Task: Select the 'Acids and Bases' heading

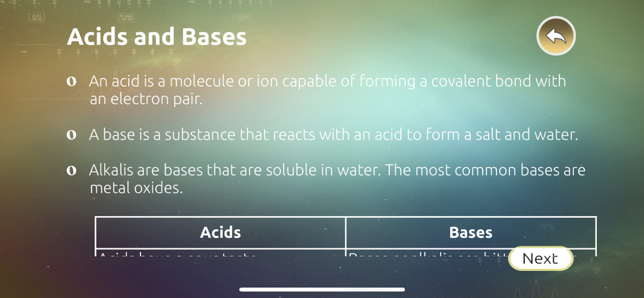Action: pyautogui.click(x=156, y=37)
